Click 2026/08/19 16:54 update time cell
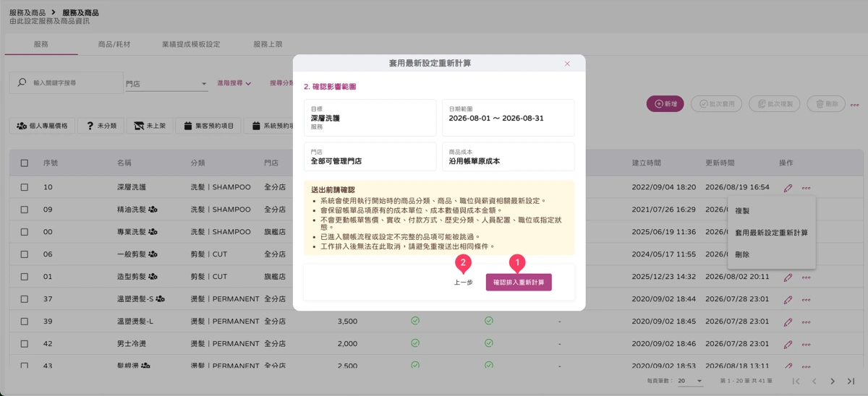 click(x=738, y=187)
